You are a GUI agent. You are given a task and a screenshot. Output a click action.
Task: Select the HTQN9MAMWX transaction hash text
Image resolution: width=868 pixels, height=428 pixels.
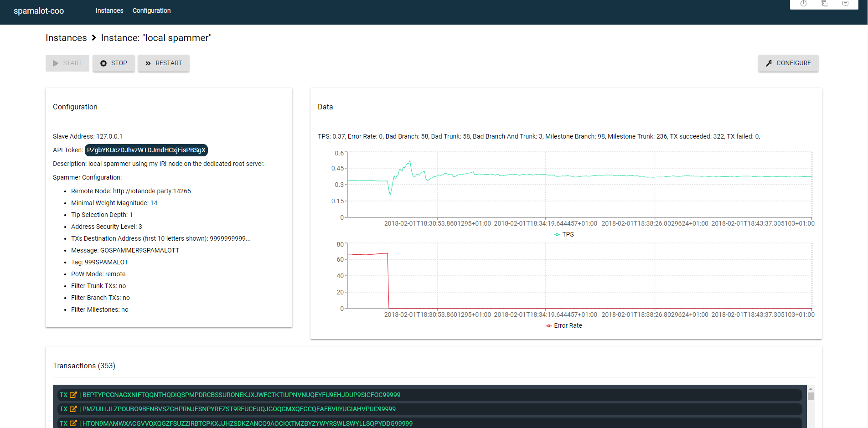point(248,423)
